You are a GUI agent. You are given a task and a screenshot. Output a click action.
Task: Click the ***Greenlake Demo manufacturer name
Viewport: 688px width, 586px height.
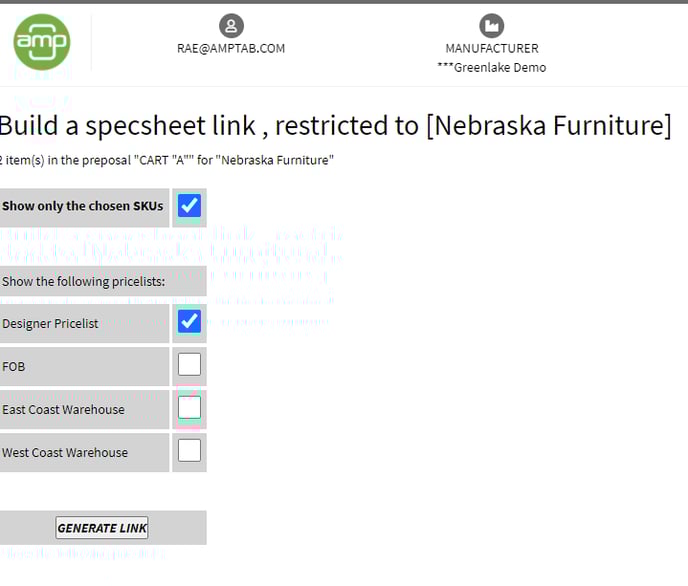[x=492, y=68]
